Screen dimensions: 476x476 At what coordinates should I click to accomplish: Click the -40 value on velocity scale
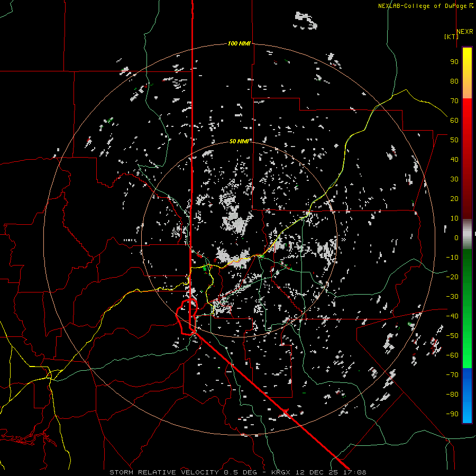[x=452, y=316]
